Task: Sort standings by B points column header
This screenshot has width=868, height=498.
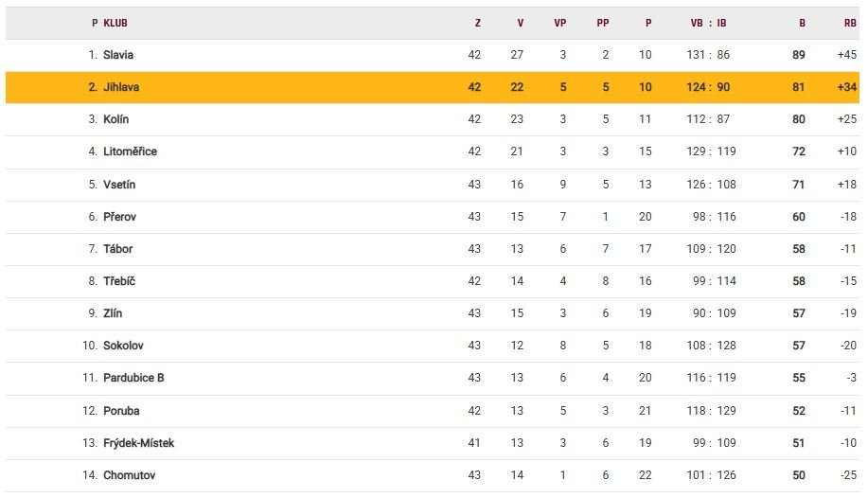Action: point(802,23)
